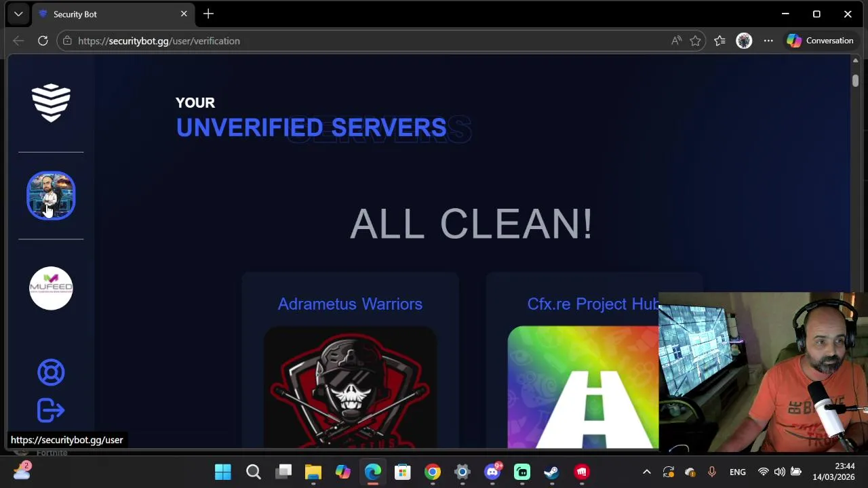Open Settings gear on taskbar
868x488 pixels.
(x=462, y=472)
